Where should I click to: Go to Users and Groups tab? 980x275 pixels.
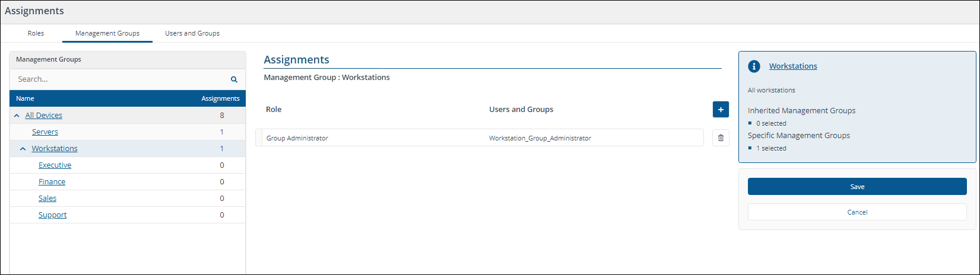click(x=192, y=33)
